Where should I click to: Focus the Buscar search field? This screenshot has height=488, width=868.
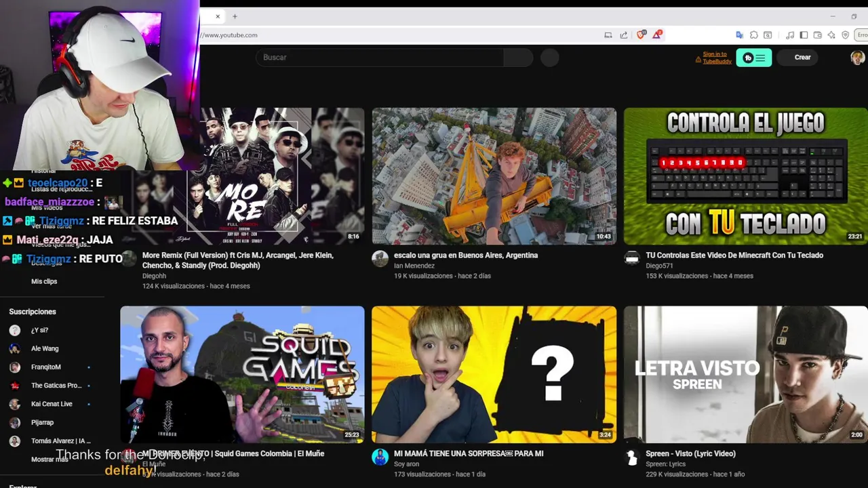tap(380, 58)
